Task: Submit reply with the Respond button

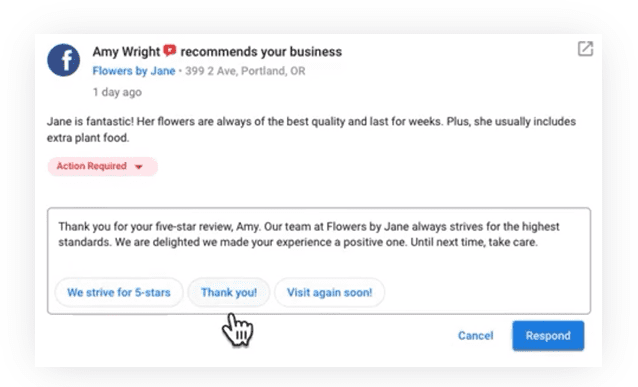Action: tap(548, 336)
